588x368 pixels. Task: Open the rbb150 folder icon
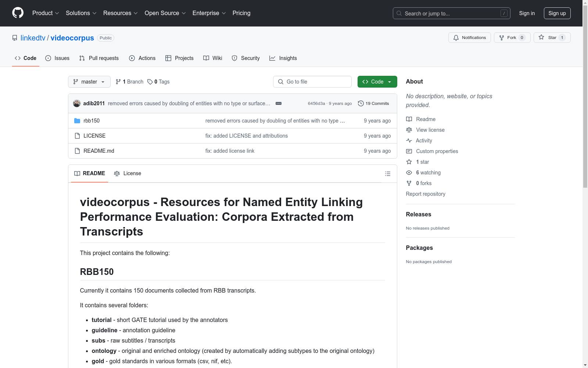point(77,121)
